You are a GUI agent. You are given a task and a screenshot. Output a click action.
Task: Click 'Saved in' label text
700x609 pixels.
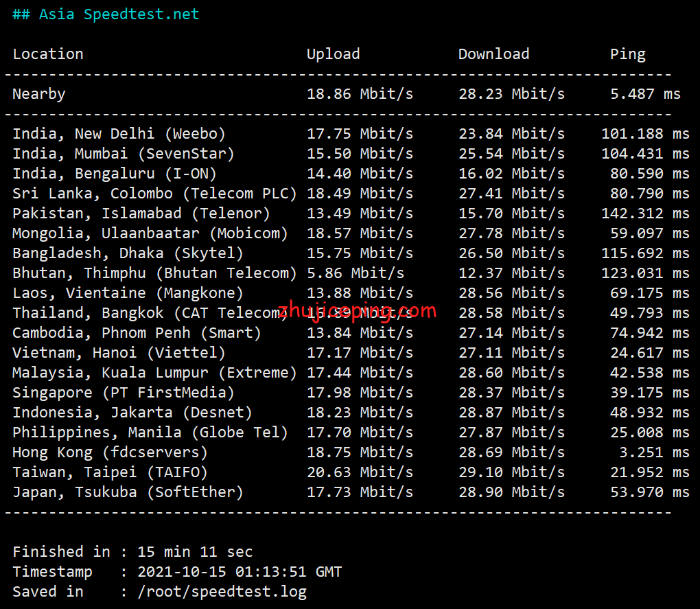tap(48, 592)
